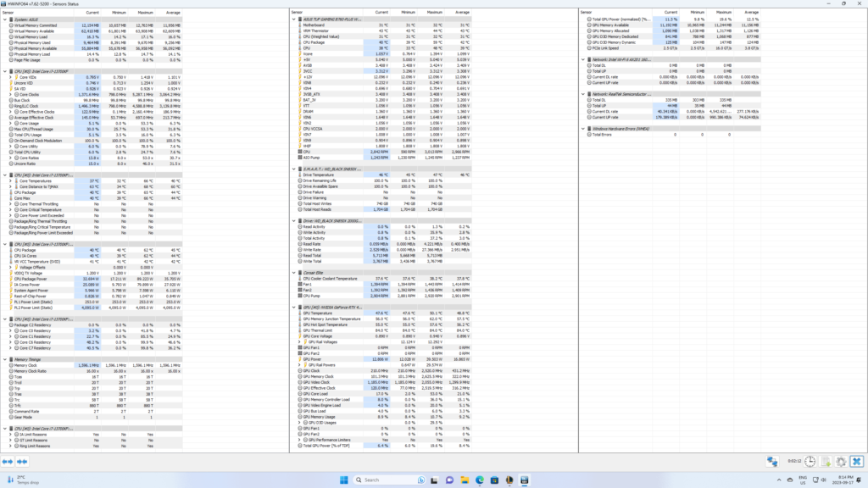The height and width of the screenshot is (488, 868).
Task: Expand the GPU Rail Voltages row
Action: click(299, 342)
